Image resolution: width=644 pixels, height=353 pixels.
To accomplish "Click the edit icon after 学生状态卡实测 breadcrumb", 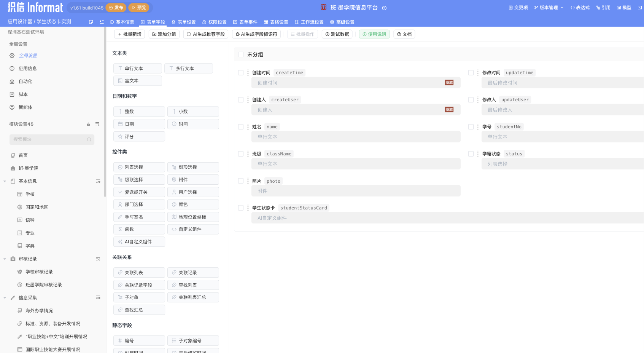I will pos(91,22).
